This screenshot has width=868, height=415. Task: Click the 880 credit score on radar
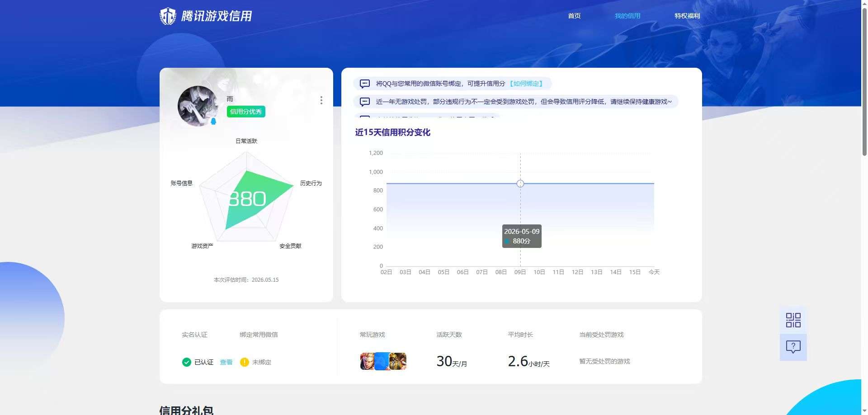[x=247, y=199]
